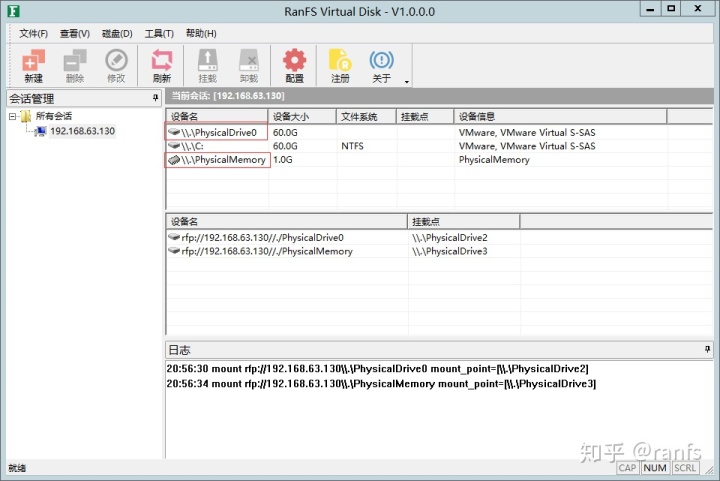This screenshot has height=481, width=720.
Task: Sort by 挂载点 column in device list
Action: tap(425, 117)
